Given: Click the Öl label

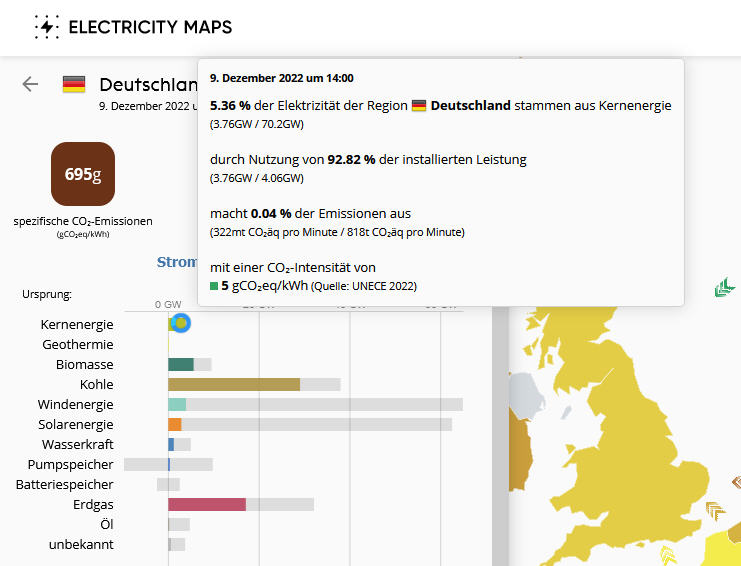Looking at the screenshot, I should (107, 524).
